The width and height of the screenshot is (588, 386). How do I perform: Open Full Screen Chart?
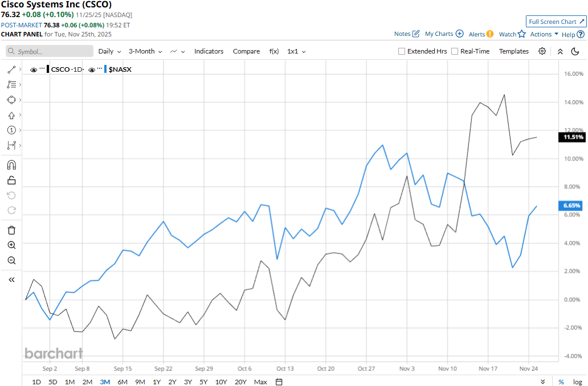556,22
